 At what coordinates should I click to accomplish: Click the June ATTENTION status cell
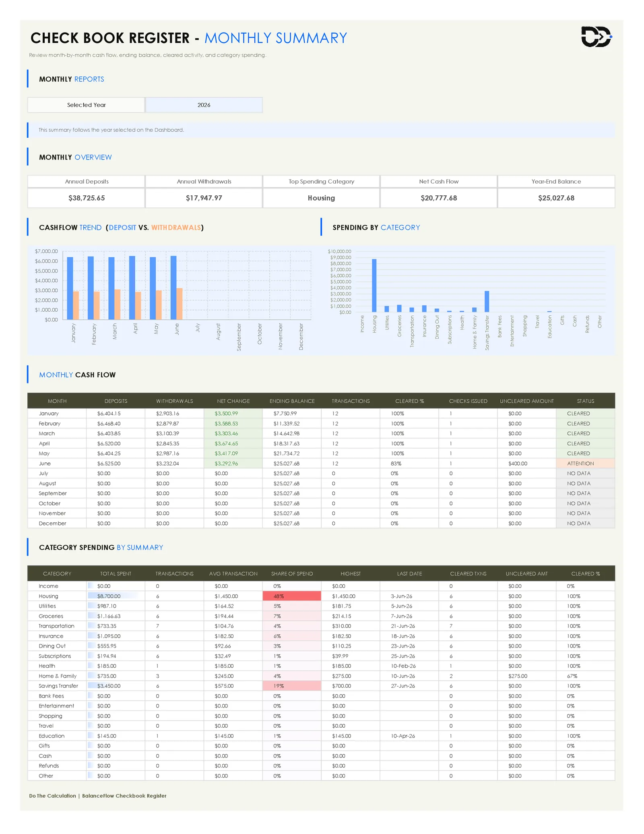pyautogui.click(x=585, y=463)
